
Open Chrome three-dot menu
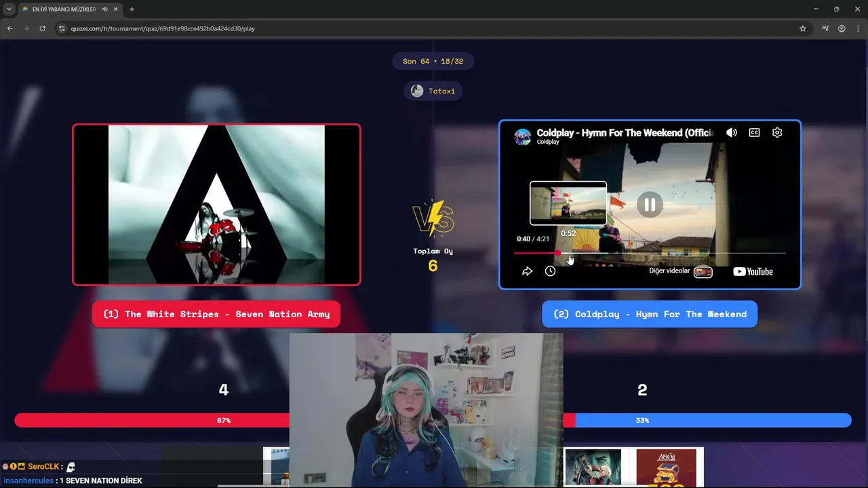point(858,28)
